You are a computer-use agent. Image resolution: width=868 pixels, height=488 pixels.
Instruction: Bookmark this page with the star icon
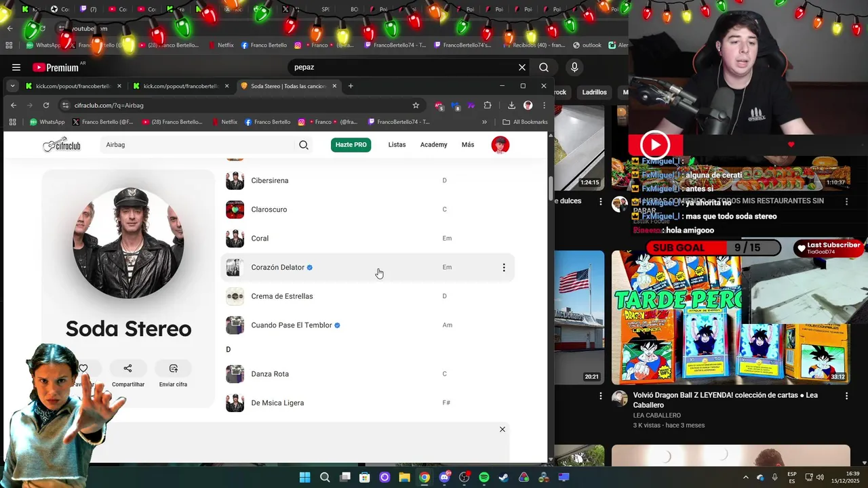tap(416, 105)
